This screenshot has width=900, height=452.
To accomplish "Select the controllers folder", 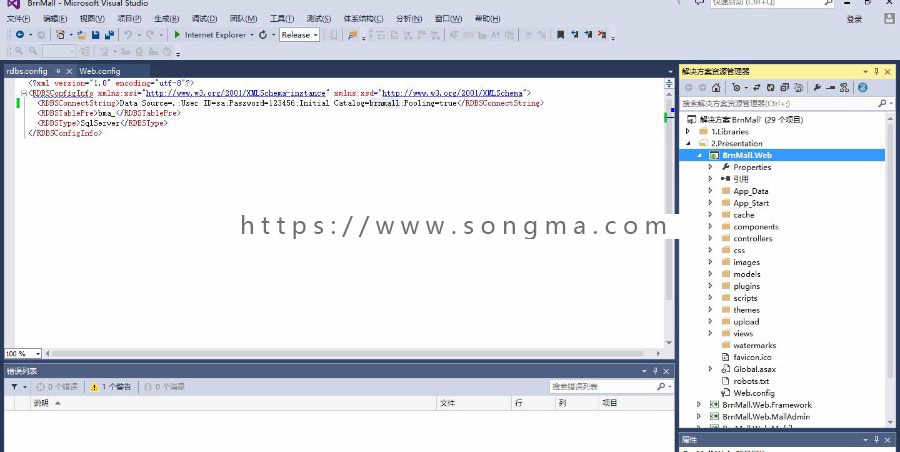I will tap(752, 238).
